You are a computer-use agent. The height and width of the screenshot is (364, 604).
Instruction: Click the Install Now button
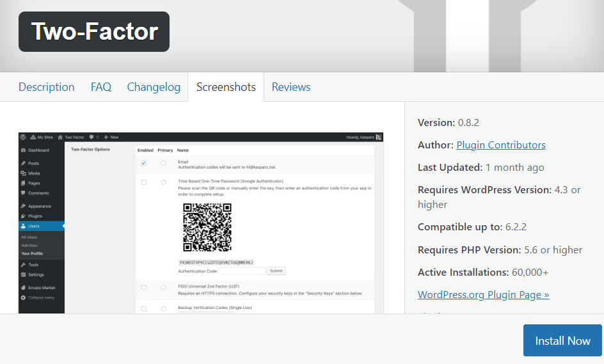coord(562,340)
